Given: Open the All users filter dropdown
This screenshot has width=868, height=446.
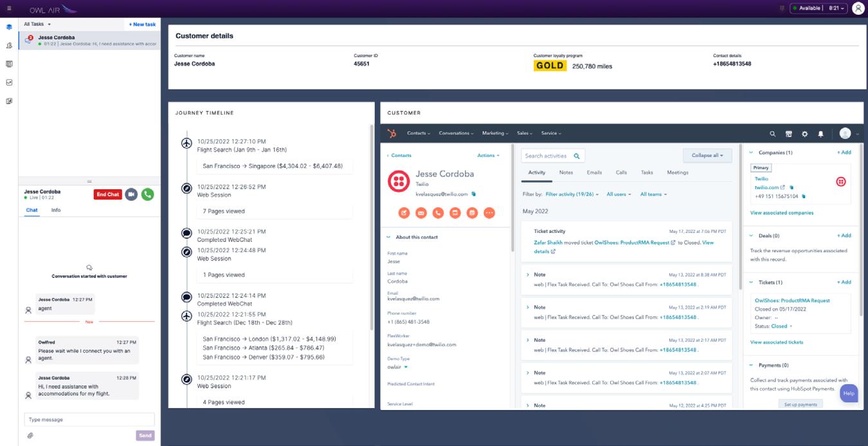Looking at the screenshot, I should click(x=619, y=194).
